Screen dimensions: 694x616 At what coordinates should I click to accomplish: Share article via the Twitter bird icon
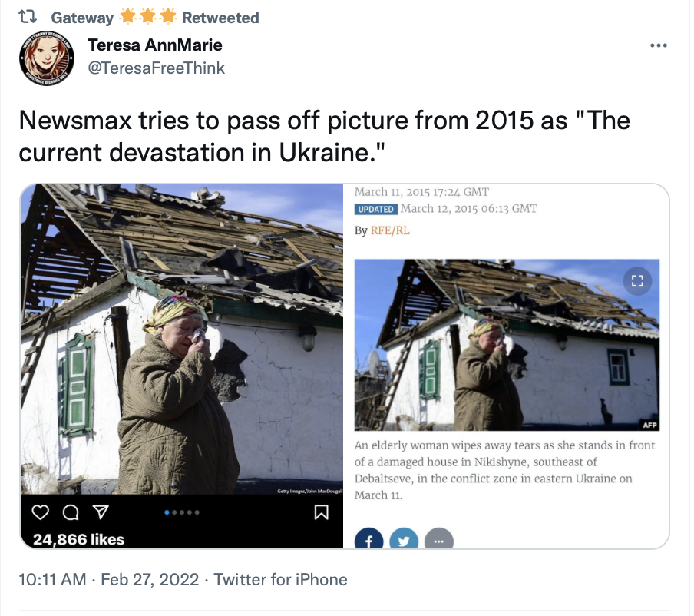[404, 539]
